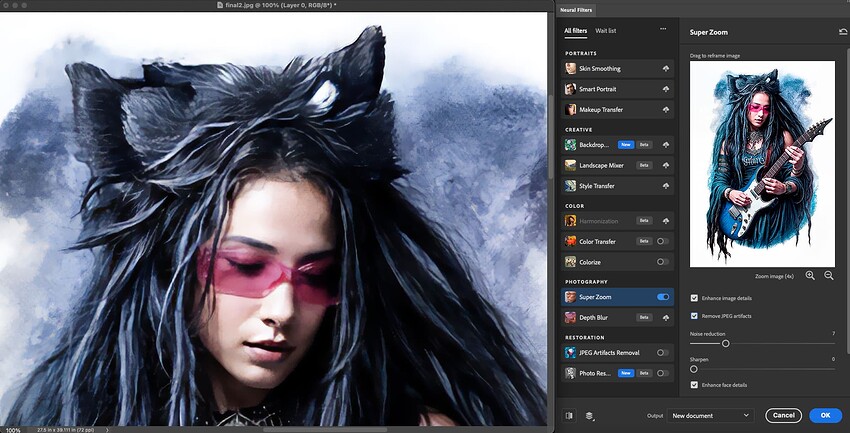The height and width of the screenshot is (433, 850).
Task: Click the zoom out magnifier under the preview
Action: (829, 276)
